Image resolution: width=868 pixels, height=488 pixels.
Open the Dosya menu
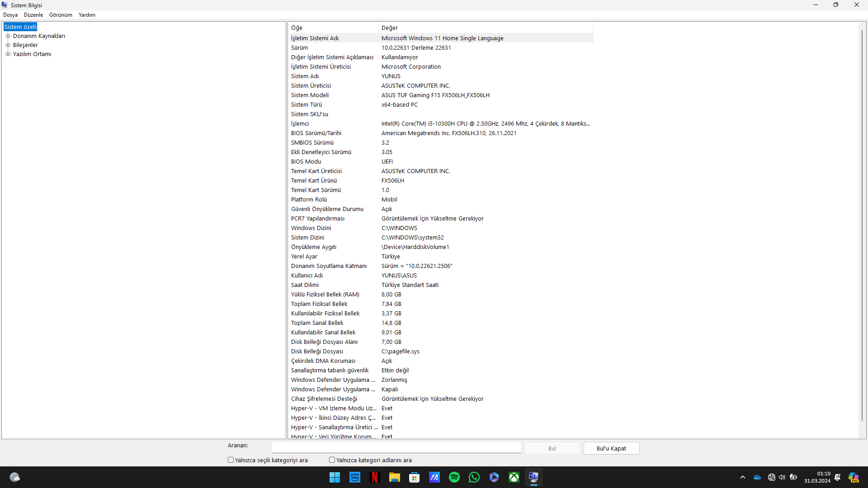click(10, 15)
